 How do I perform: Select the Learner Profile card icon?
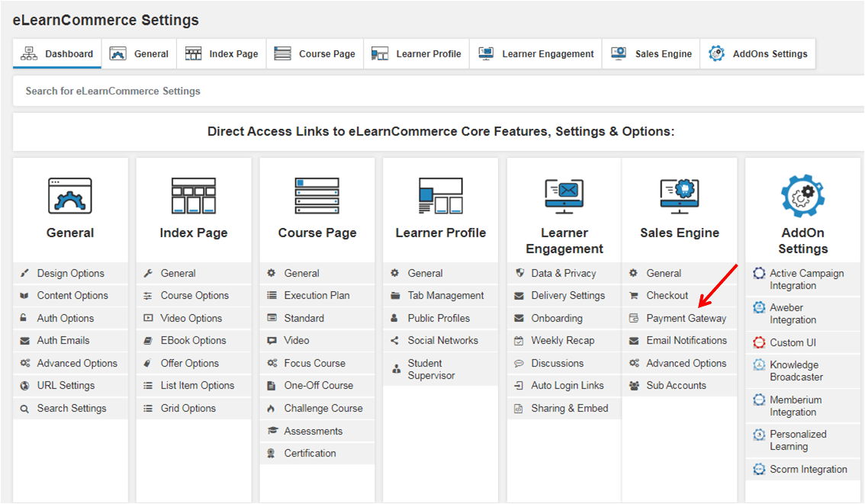[440, 196]
